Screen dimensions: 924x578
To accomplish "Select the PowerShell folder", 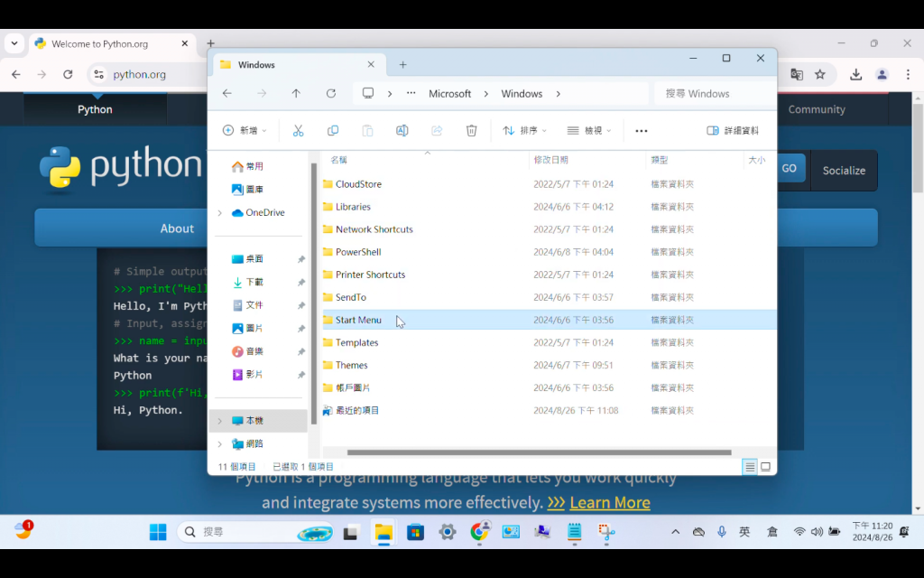I will tap(358, 252).
